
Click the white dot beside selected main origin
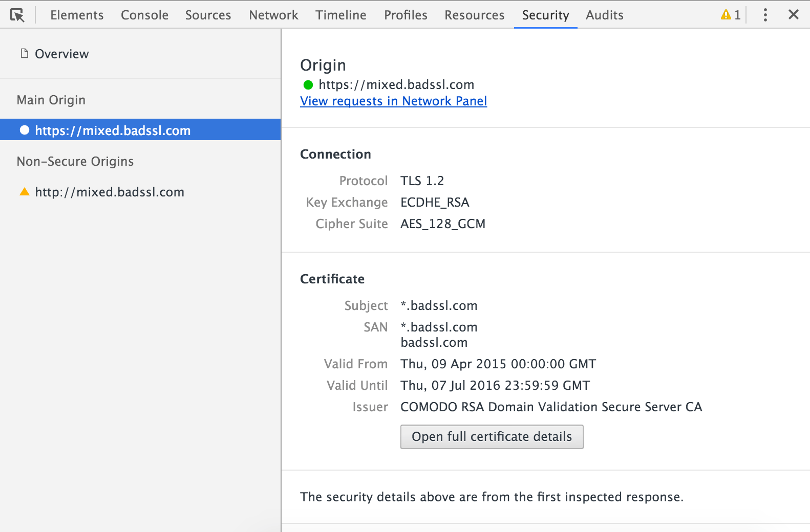pyautogui.click(x=25, y=130)
